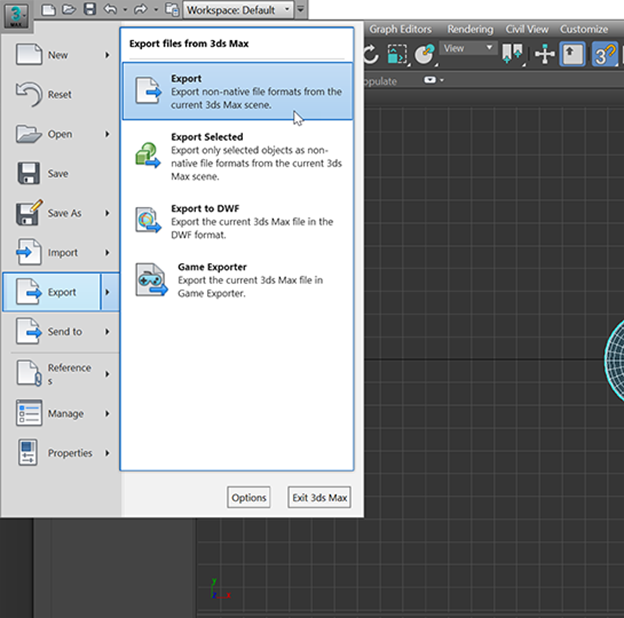Screen dimensions: 624x618
Task: Click the Exit 3ds Max button
Action: pos(319,497)
